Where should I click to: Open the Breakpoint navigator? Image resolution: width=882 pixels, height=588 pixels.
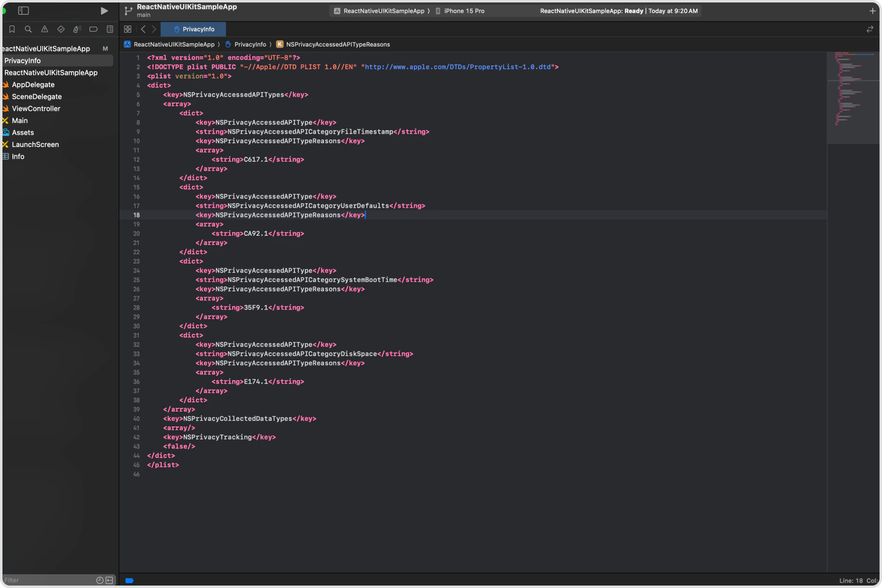(93, 29)
